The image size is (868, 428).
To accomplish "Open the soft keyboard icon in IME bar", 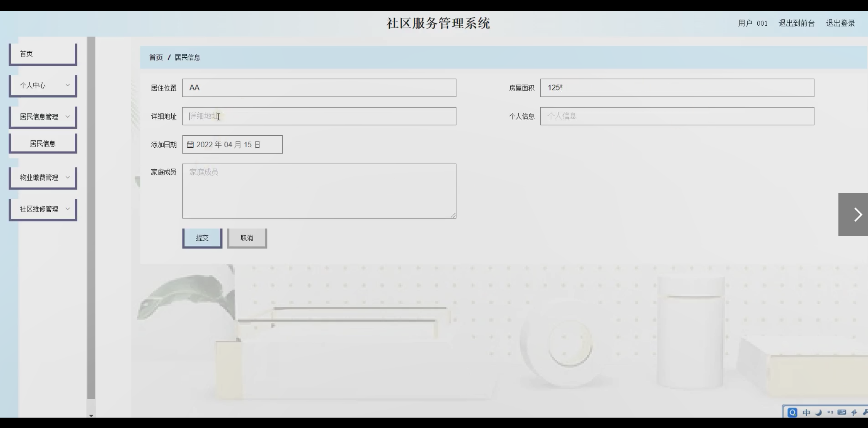I will 841,412.
